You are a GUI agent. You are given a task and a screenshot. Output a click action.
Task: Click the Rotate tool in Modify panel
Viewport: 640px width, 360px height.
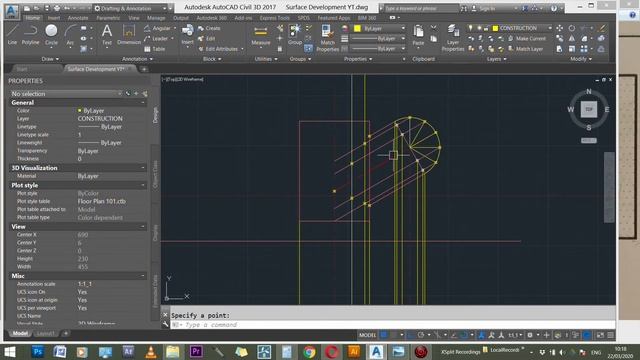coord(572,28)
